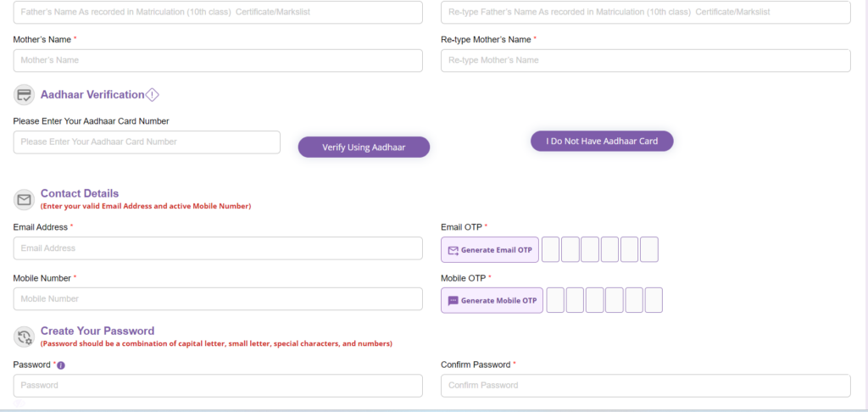Generate the Email OTP
The height and width of the screenshot is (412, 868).
pyautogui.click(x=490, y=250)
